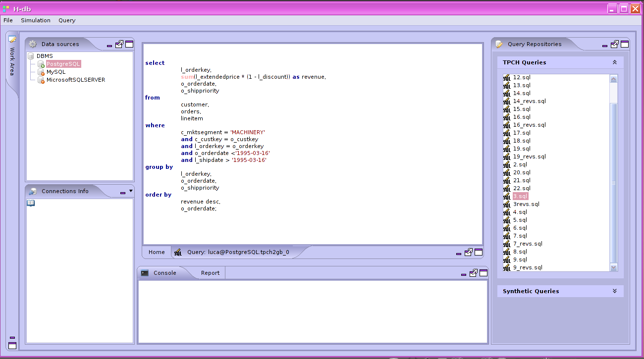
Task: Maximize the Query Repositories panel
Action: point(625,44)
